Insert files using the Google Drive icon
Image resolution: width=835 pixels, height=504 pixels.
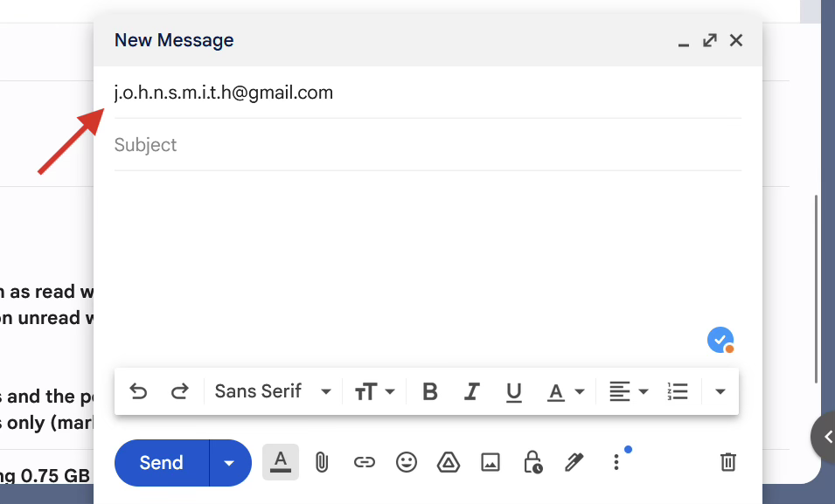point(449,462)
